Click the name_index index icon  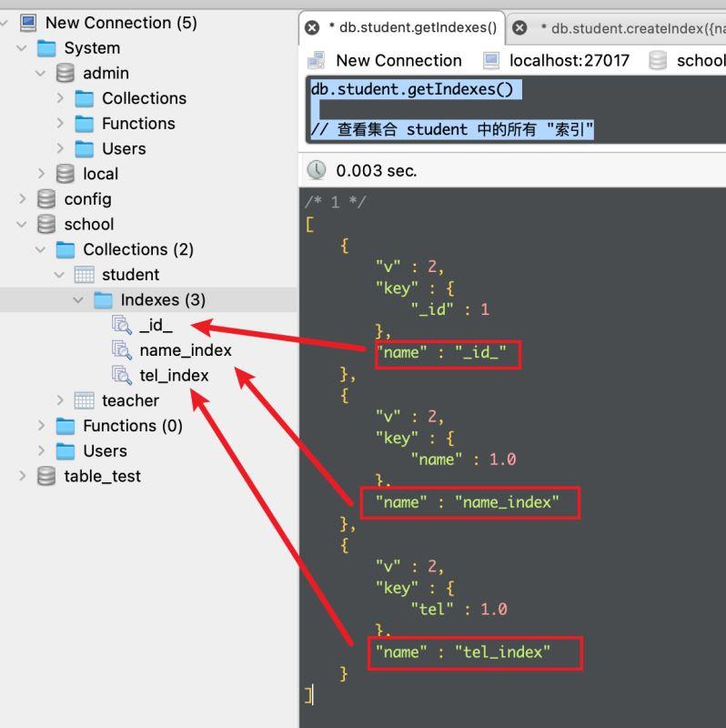pos(121,350)
